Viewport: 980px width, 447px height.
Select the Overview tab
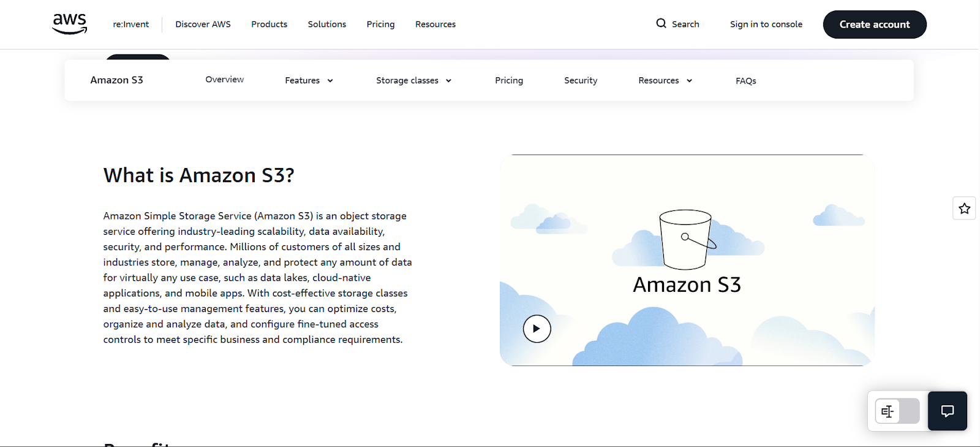pyautogui.click(x=225, y=80)
